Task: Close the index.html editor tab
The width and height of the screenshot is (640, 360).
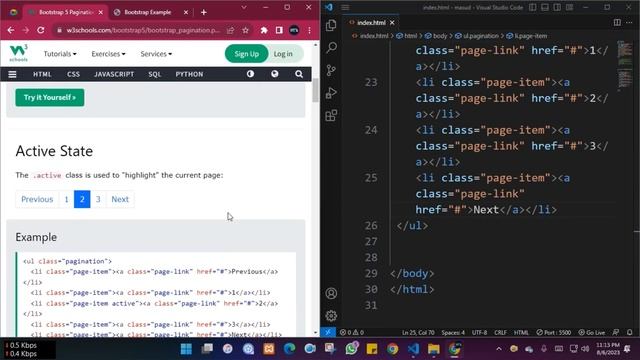Action: click(392, 23)
